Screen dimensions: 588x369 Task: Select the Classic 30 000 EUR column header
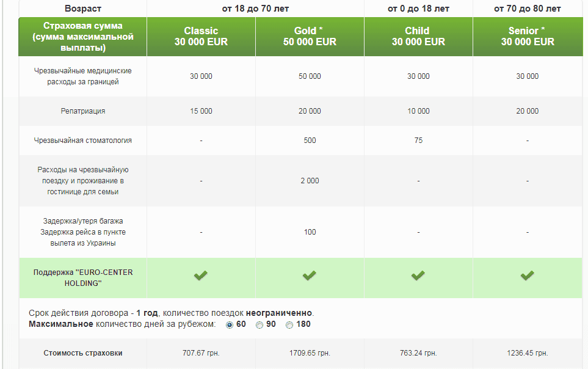click(201, 37)
